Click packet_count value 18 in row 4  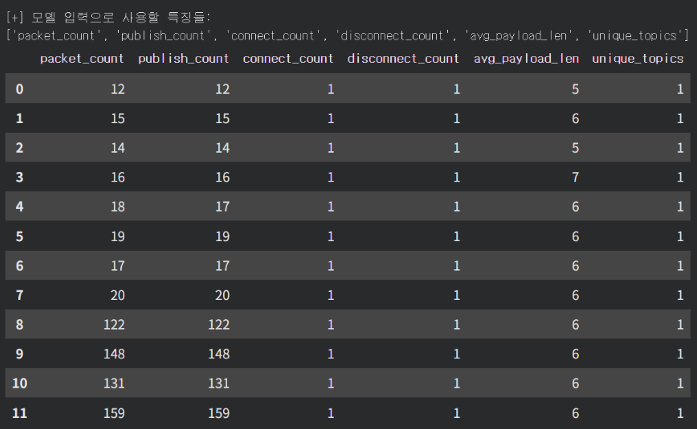point(116,207)
